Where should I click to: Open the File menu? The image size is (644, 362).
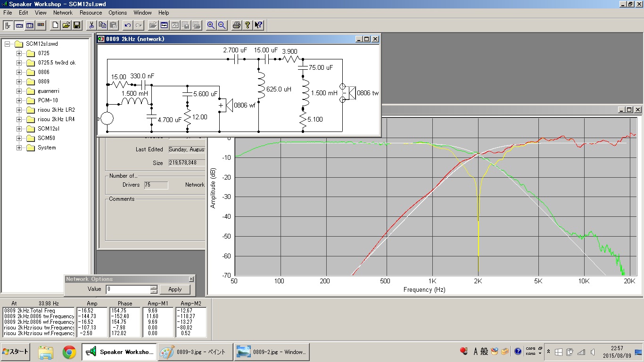pyautogui.click(x=8, y=13)
